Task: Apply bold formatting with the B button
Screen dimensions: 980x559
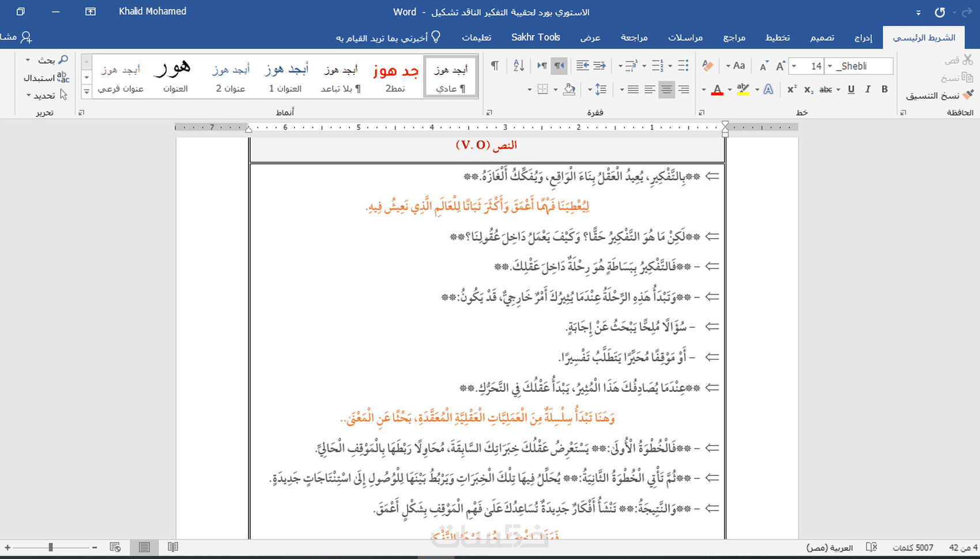Action: pyautogui.click(x=884, y=89)
